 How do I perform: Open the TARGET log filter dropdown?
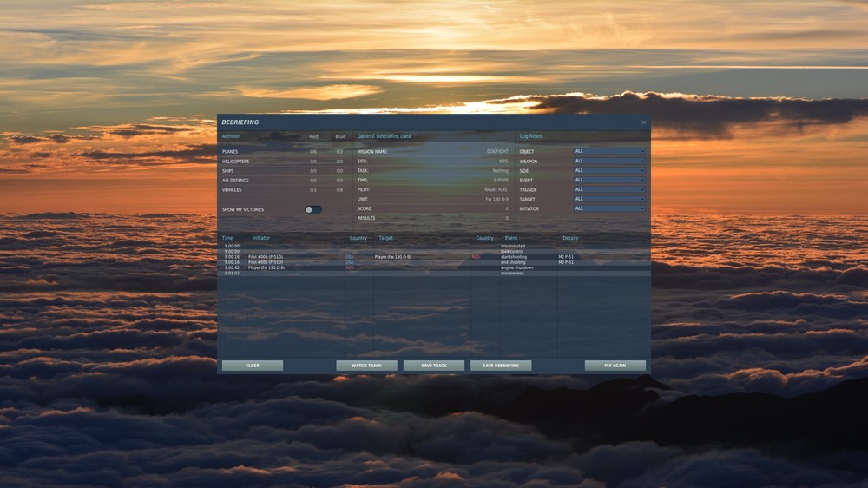[609, 198]
